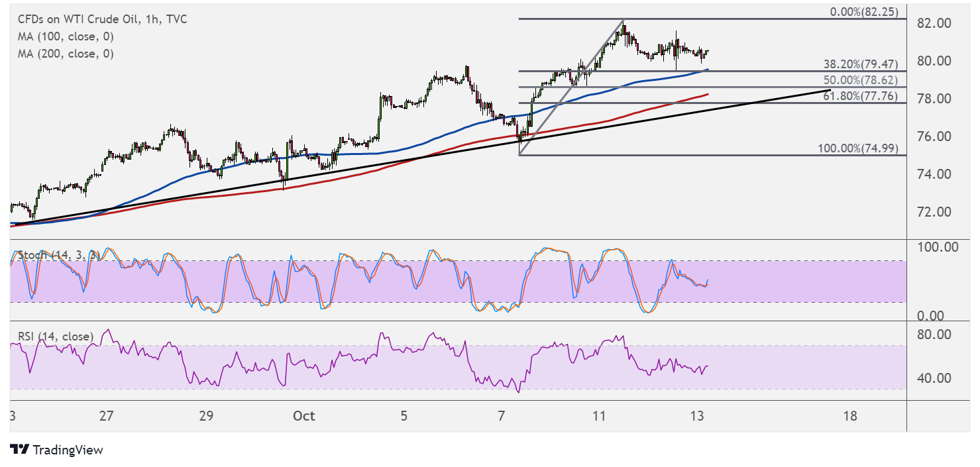Click the 18 date label on time axis
980x467 pixels.
coord(850,417)
